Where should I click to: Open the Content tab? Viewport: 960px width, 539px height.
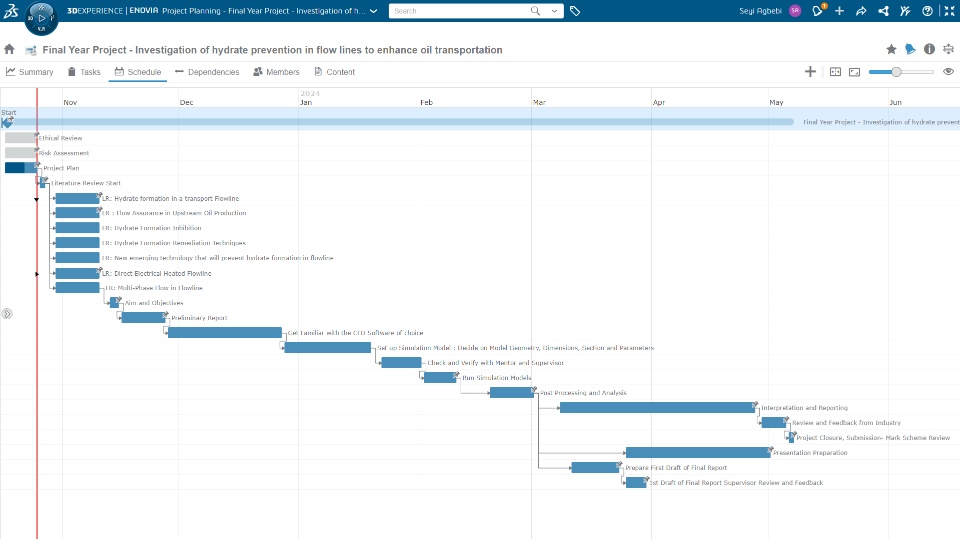tap(334, 72)
